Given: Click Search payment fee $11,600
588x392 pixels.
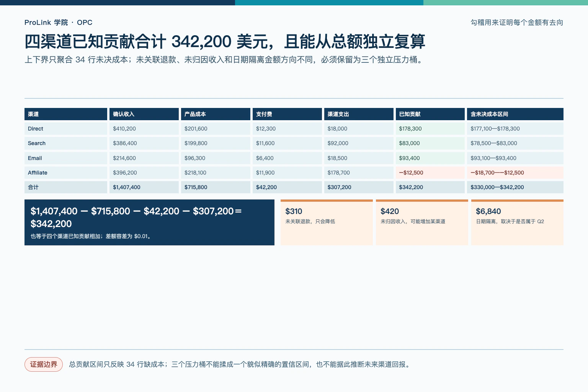Looking at the screenshot, I should pos(287,143).
